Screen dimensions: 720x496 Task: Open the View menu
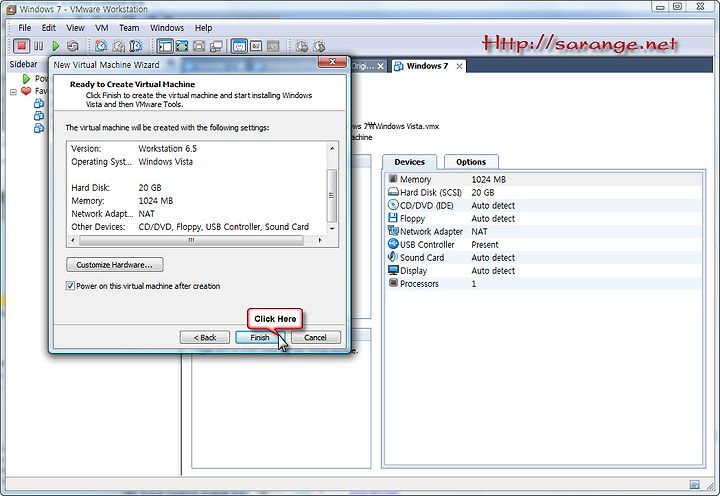point(75,28)
